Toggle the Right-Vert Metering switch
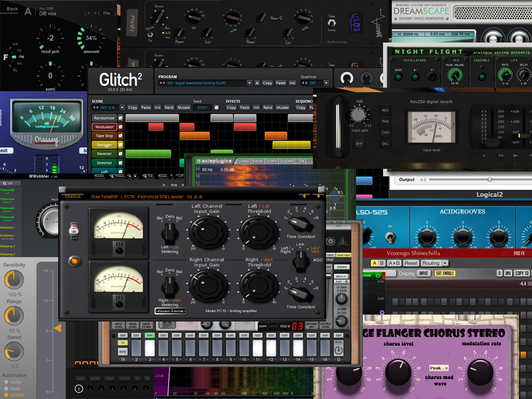Viewport: 532px width, 399px height. 170,286
